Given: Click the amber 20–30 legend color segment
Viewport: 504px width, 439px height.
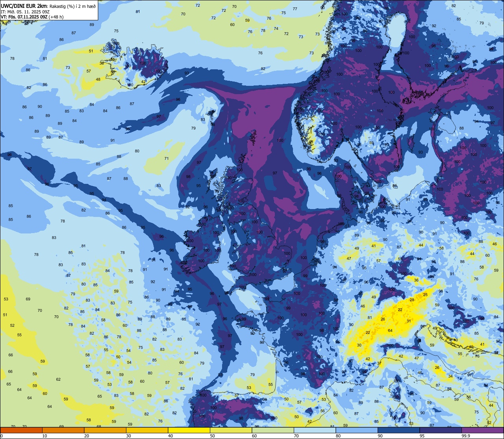Looking at the screenshot, I should [105, 430].
